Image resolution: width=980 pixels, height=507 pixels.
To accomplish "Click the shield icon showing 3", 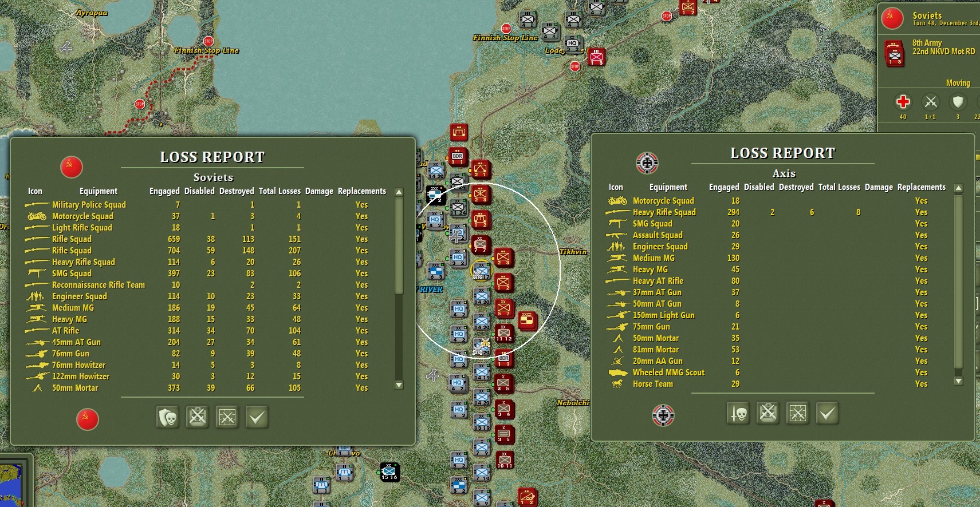I will pos(958,102).
